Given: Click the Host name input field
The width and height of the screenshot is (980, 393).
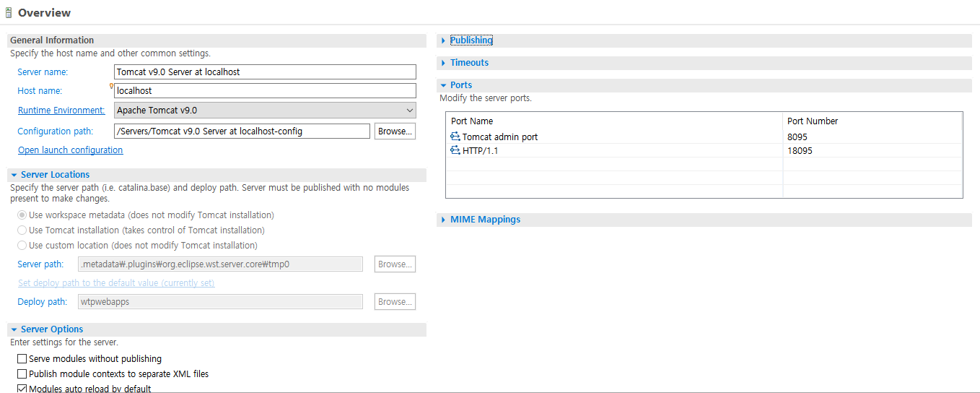Looking at the screenshot, I should [265, 91].
